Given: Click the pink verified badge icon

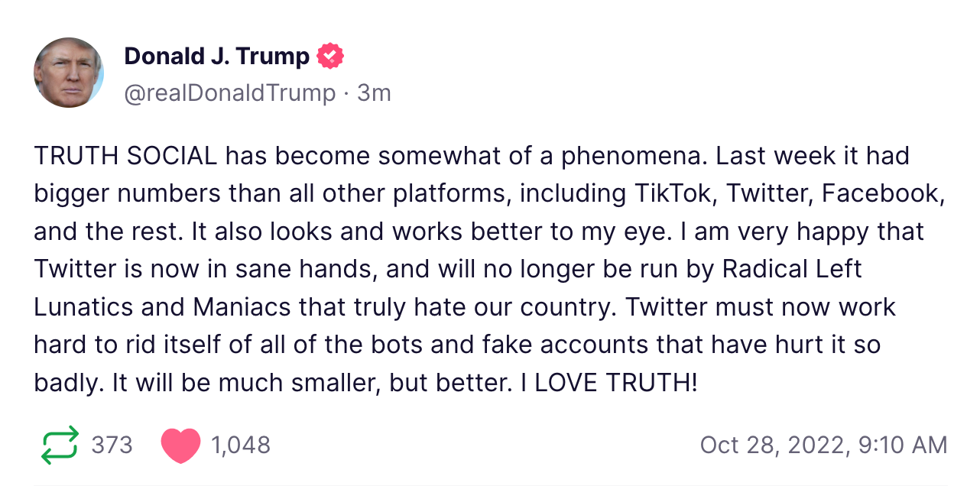Looking at the screenshot, I should click(330, 56).
